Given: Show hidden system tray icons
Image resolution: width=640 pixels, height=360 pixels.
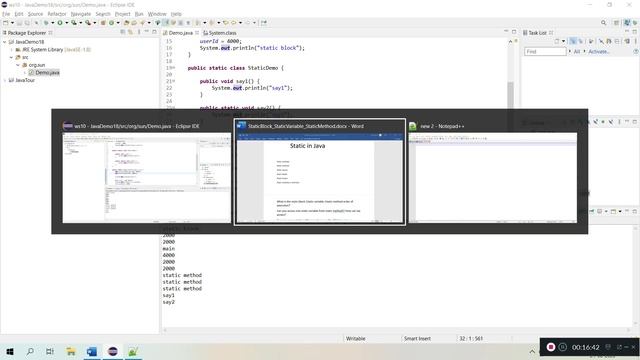Looking at the screenshot, I should pyautogui.click(x=532, y=351).
